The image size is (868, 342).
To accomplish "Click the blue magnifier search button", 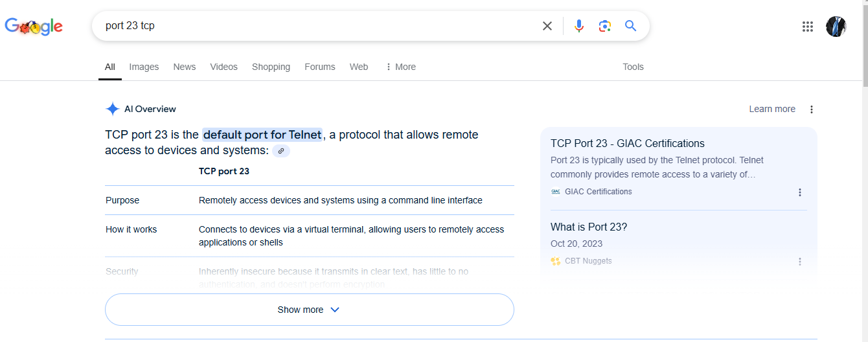I will 630,26.
